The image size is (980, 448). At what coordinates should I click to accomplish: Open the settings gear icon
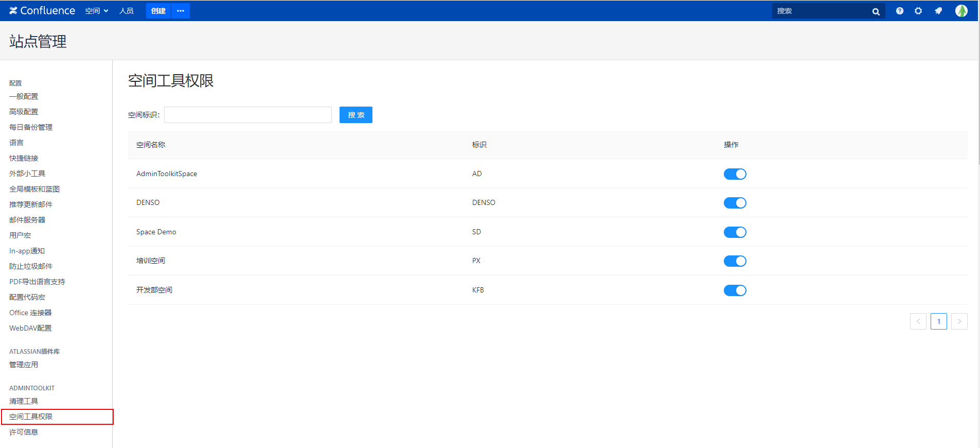(x=918, y=11)
